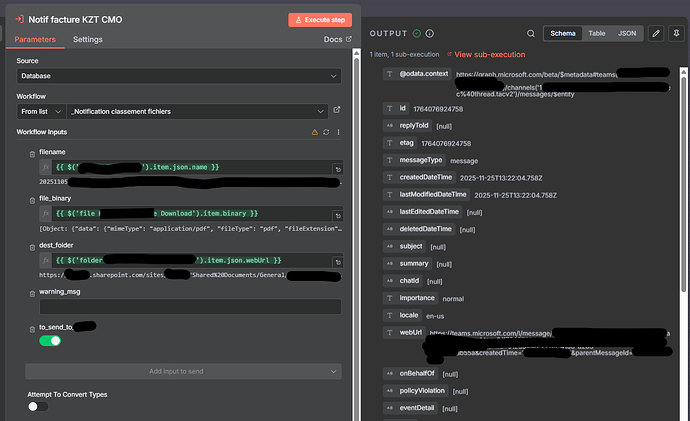The height and width of the screenshot is (421, 690).
Task: Edit output with the pencil icon
Action: (656, 33)
